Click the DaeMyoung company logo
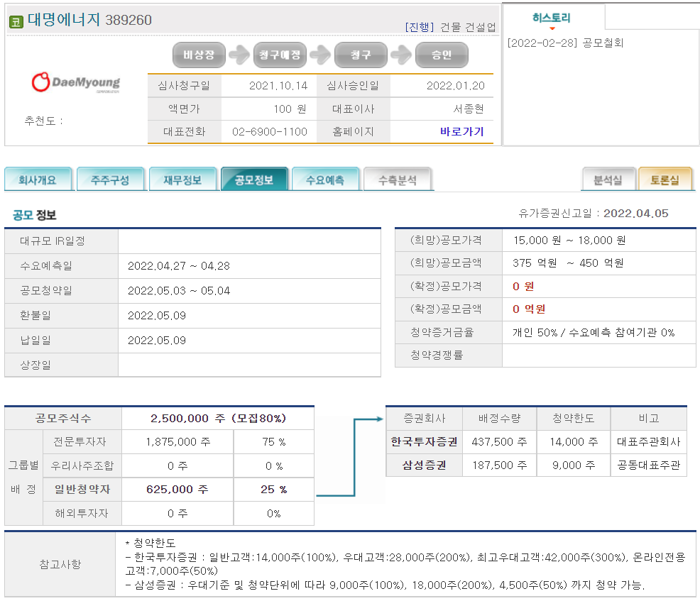The image size is (700, 601). click(x=76, y=82)
